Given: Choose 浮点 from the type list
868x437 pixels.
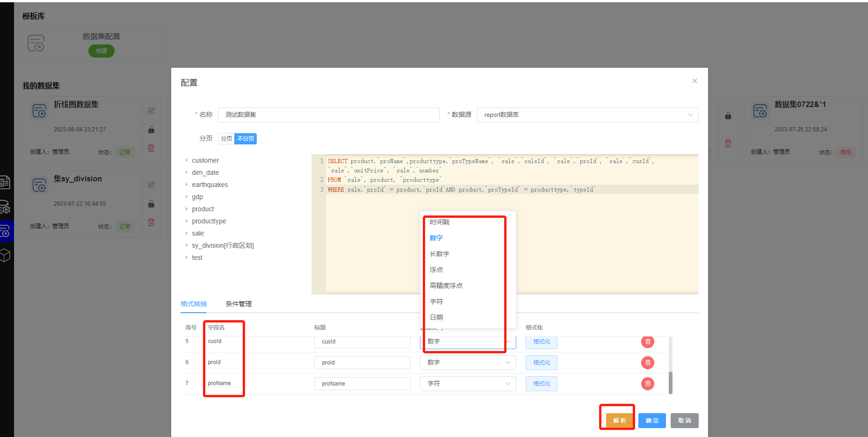Looking at the screenshot, I should (x=468, y=270).
